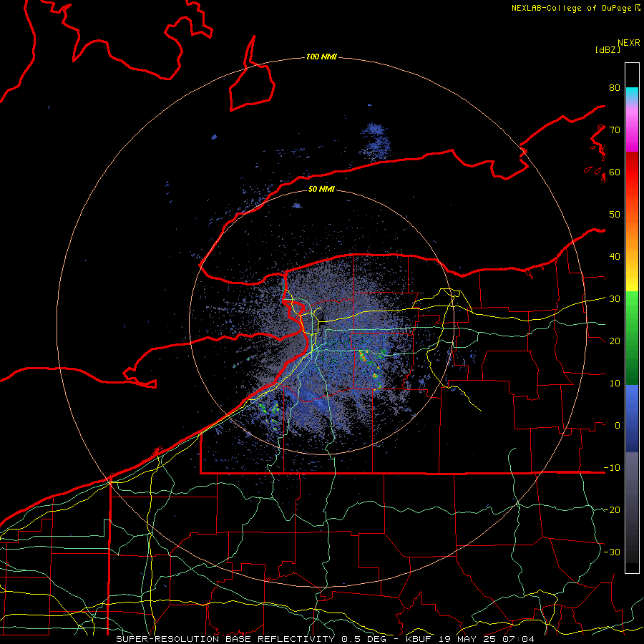The image size is (644, 644).
Task: Click the -10 value on the dBZ scale
Action: pyautogui.click(x=612, y=468)
